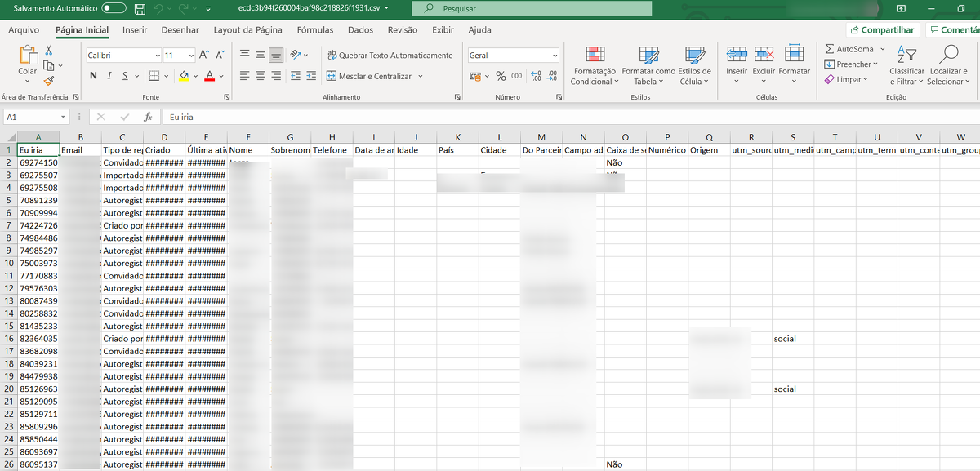
Task: Click the Save disk icon
Action: tap(140, 8)
